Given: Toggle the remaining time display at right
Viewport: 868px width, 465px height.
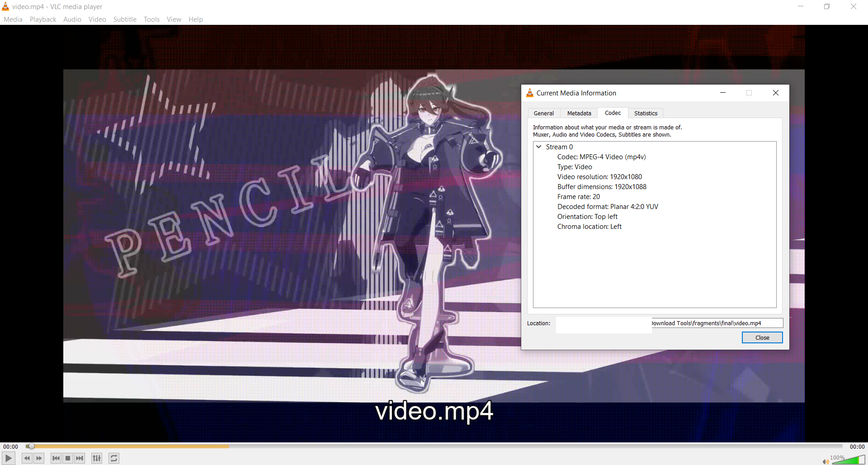Looking at the screenshot, I should coord(857,446).
